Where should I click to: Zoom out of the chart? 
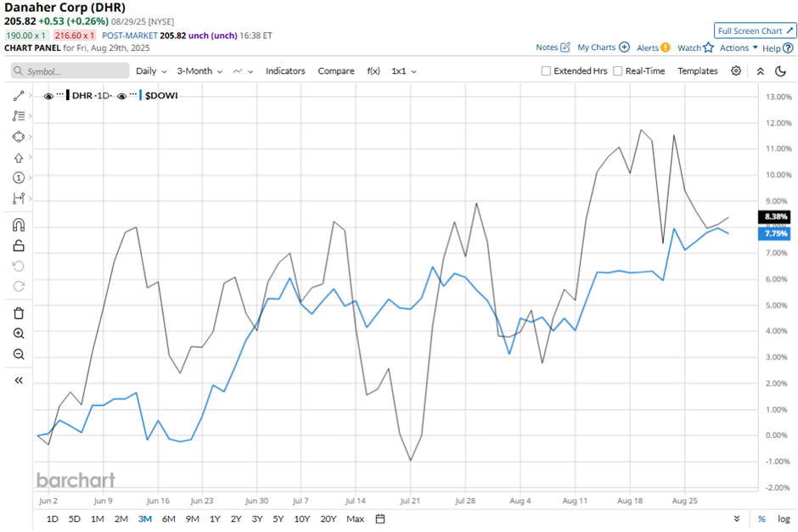[19, 354]
